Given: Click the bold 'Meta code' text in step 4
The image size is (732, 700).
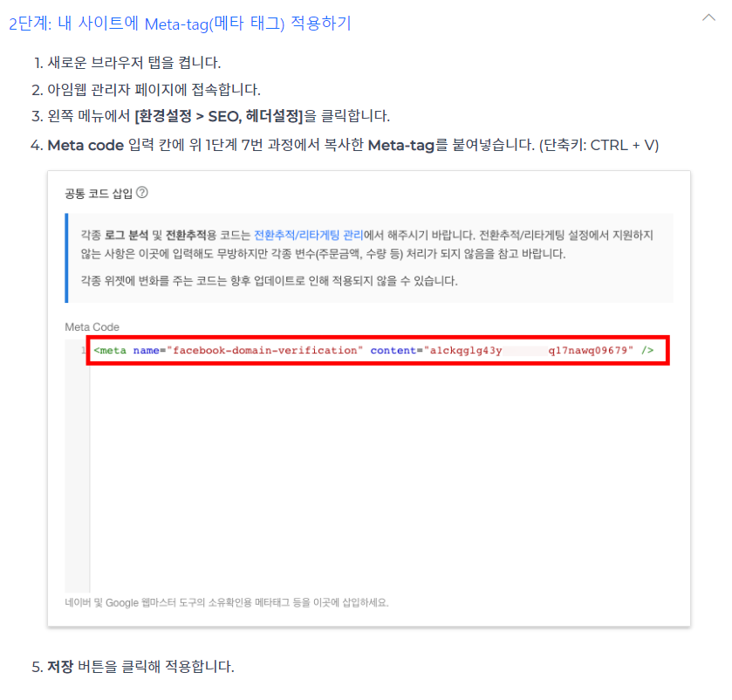Looking at the screenshot, I should [x=86, y=145].
